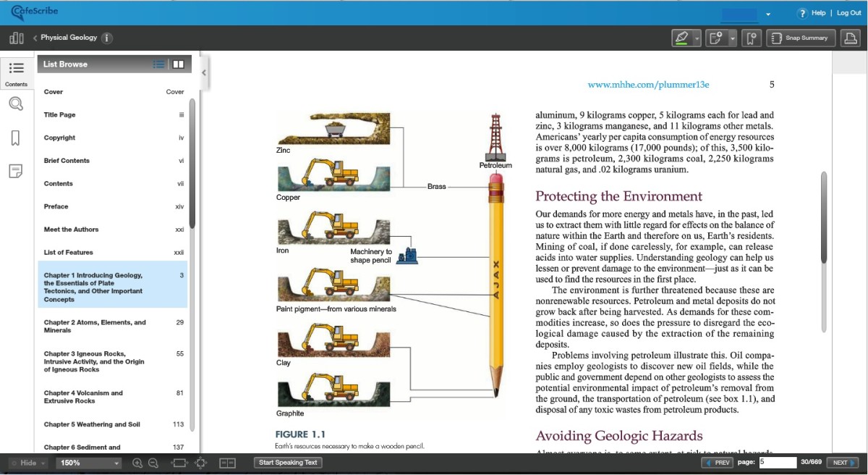Click the Protecting the Environment heading
868x475 pixels.
click(x=618, y=196)
